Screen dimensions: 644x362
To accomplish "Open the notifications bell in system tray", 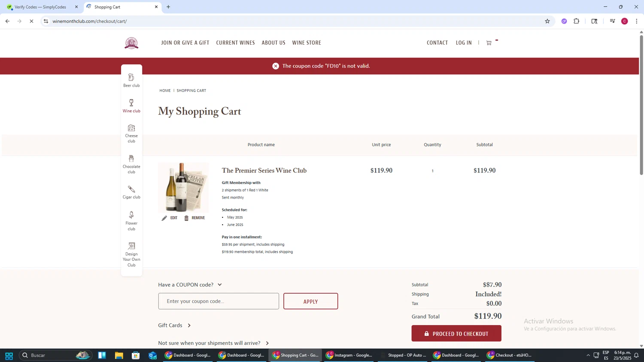I will click(x=636, y=356).
